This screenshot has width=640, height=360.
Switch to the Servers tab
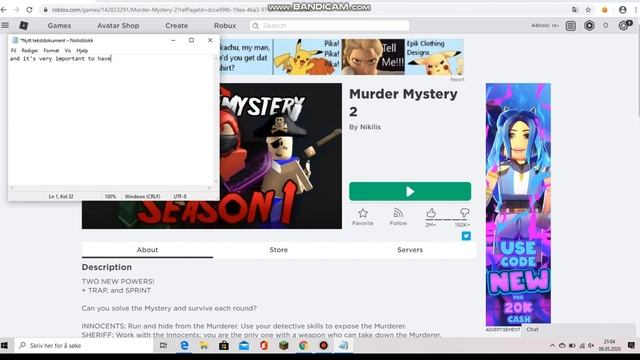[x=410, y=250]
